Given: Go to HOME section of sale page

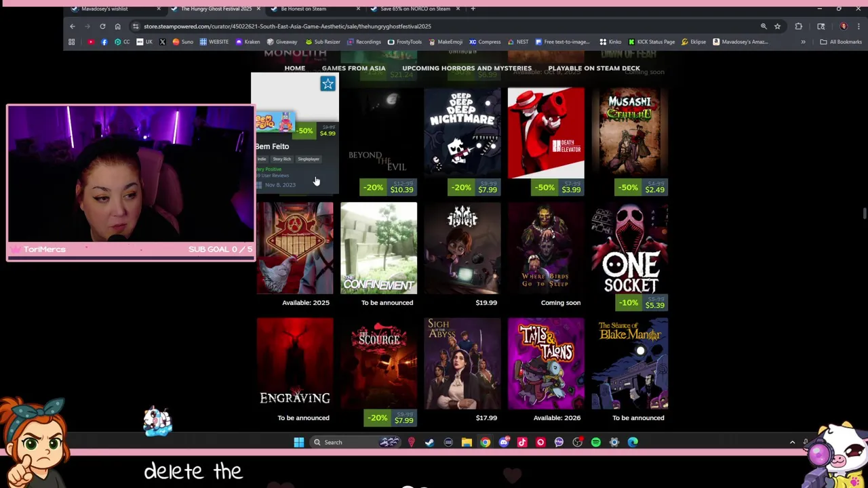Looking at the screenshot, I should click(x=294, y=68).
